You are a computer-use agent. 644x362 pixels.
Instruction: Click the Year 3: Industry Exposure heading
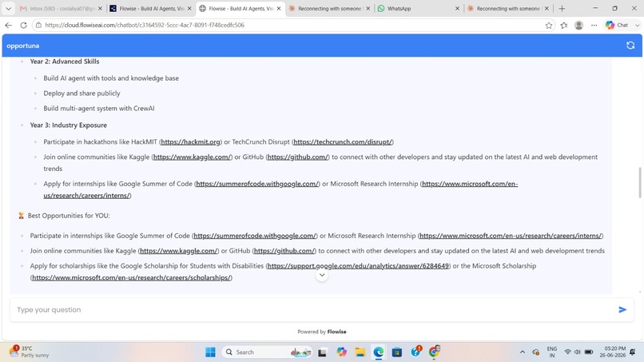point(68,125)
